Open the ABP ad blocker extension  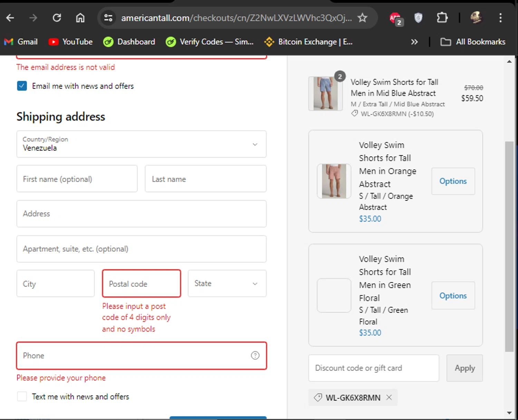pyautogui.click(x=396, y=19)
